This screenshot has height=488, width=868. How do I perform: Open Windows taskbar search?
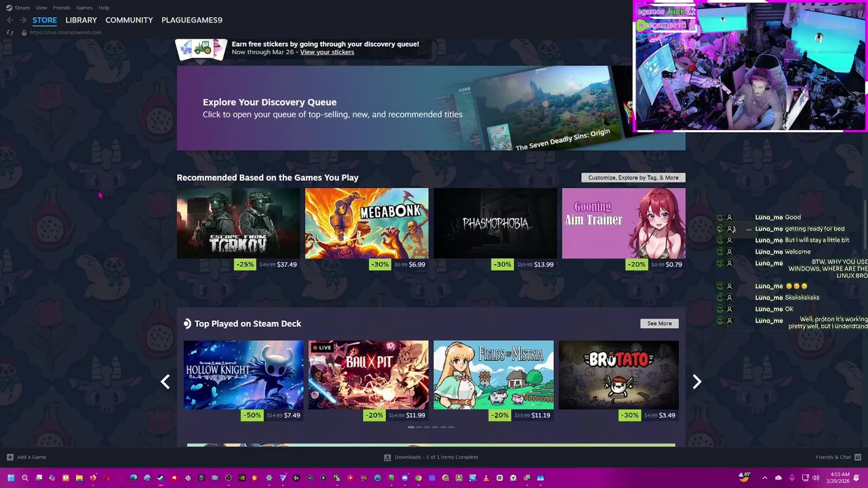[x=25, y=478]
